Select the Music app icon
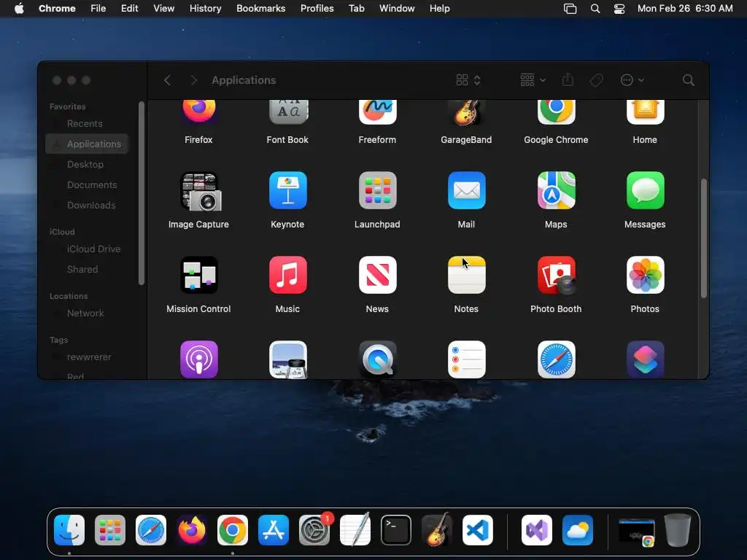The image size is (747, 560). (x=287, y=275)
